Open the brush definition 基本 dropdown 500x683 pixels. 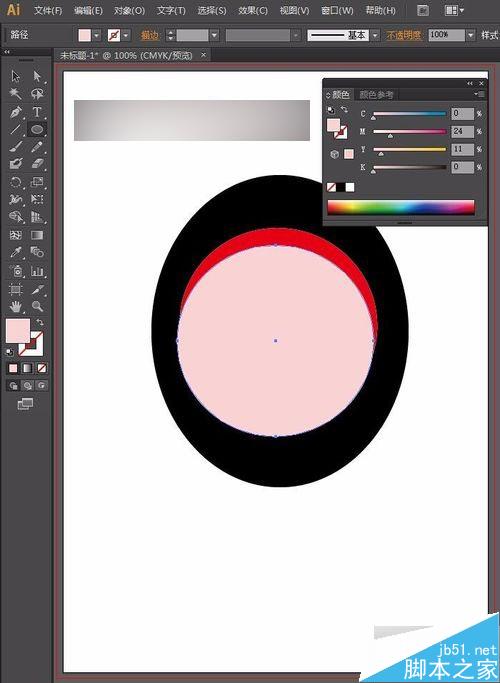[x=375, y=35]
